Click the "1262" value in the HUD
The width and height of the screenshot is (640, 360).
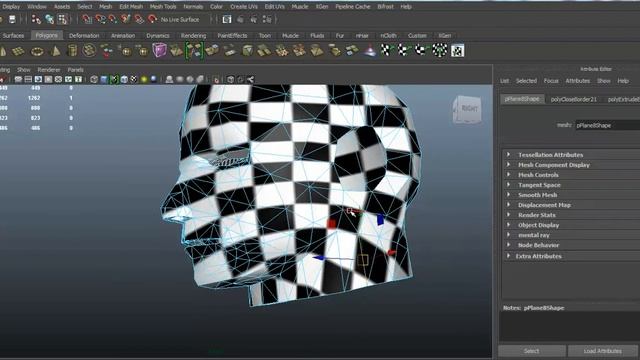pos(34,98)
